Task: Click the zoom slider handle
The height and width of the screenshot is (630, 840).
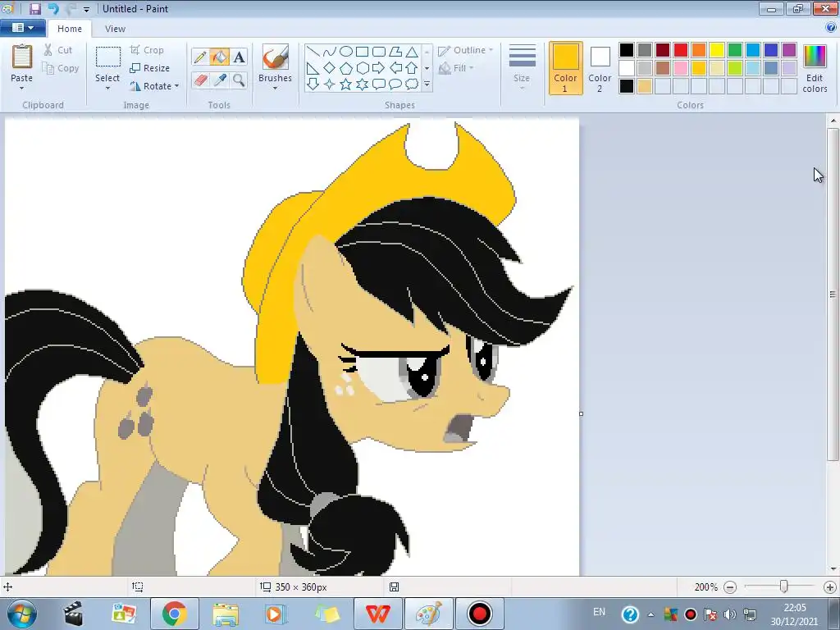Action: [x=783, y=587]
